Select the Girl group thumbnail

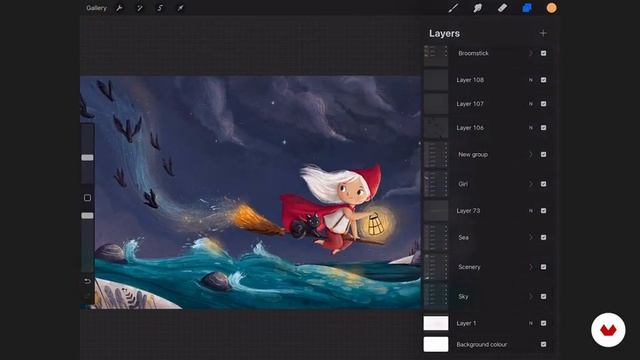click(x=436, y=184)
